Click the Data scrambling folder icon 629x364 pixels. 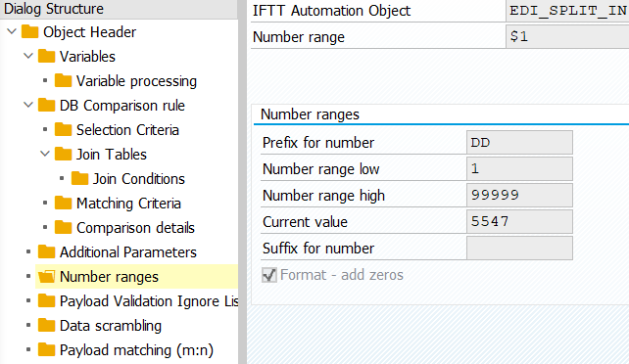click(x=46, y=325)
